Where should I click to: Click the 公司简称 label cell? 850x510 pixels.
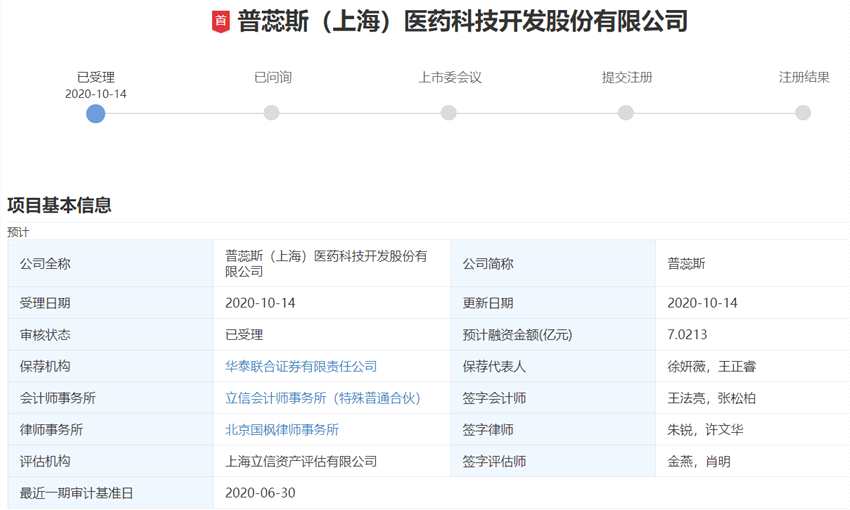point(553,263)
